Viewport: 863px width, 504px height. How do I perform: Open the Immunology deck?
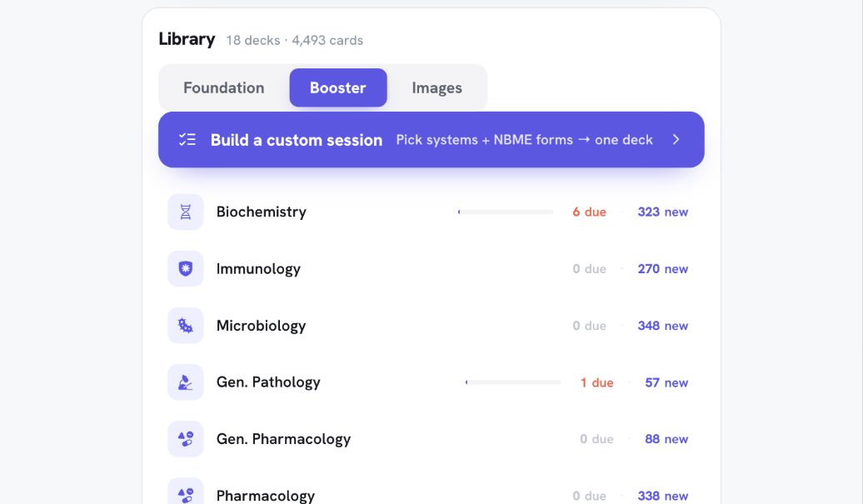[x=431, y=268]
